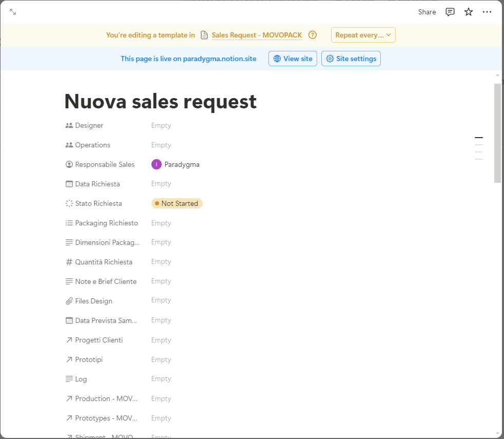
Task: Open the Repeat every dropdown
Action: (363, 35)
